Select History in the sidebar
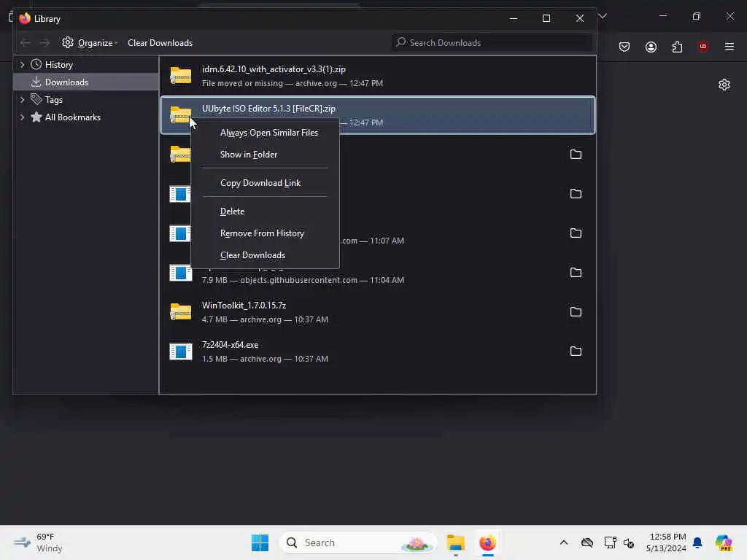This screenshot has width=747, height=560. tap(58, 65)
